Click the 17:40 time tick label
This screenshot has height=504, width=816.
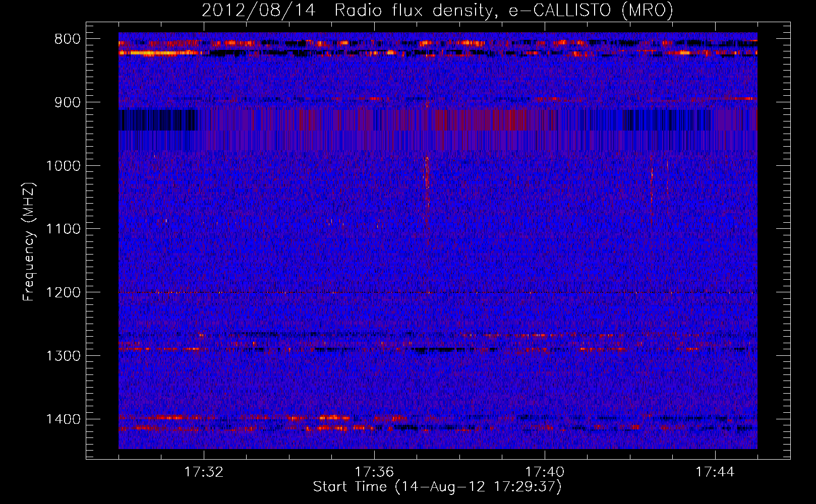point(545,472)
